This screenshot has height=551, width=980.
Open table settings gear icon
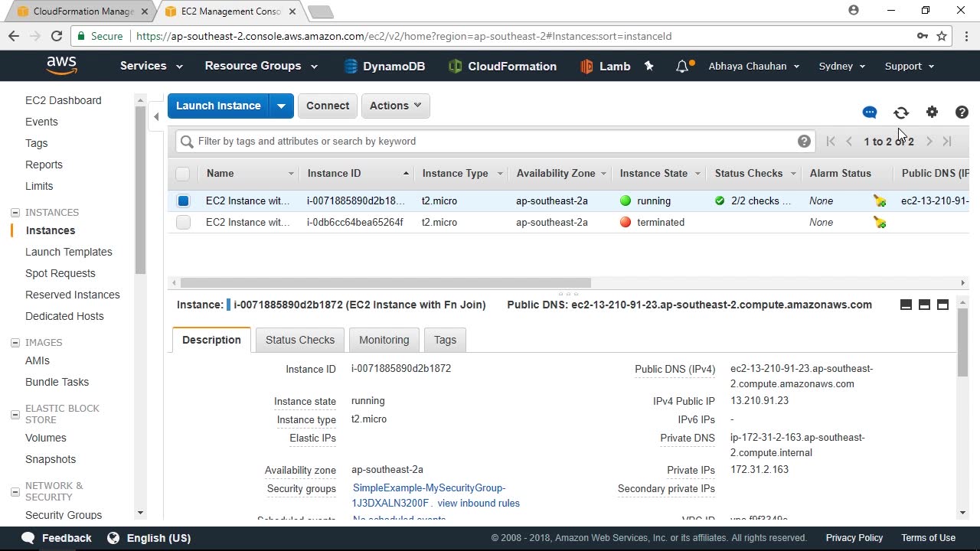(x=932, y=112)
